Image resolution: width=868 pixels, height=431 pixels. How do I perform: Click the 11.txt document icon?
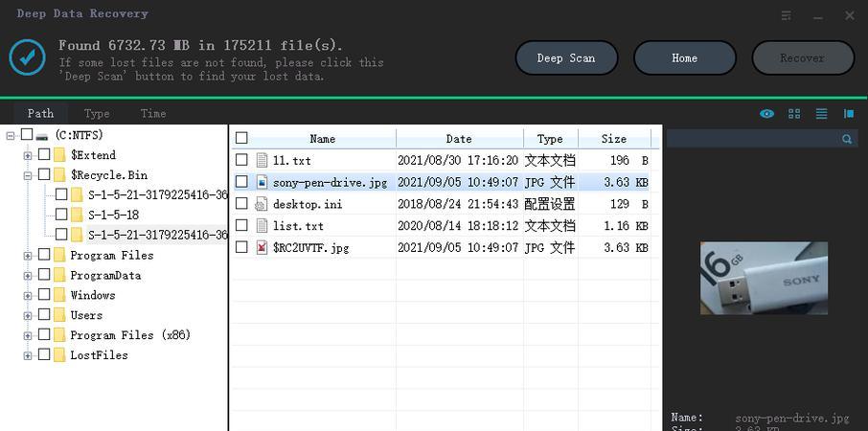pyautogui.click(x=262, y=161)
